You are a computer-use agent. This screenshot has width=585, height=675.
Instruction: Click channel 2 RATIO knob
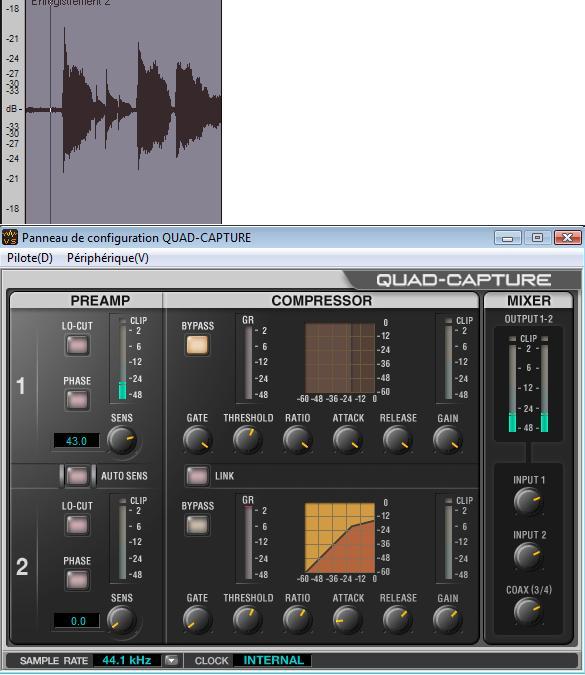(297, 620)
